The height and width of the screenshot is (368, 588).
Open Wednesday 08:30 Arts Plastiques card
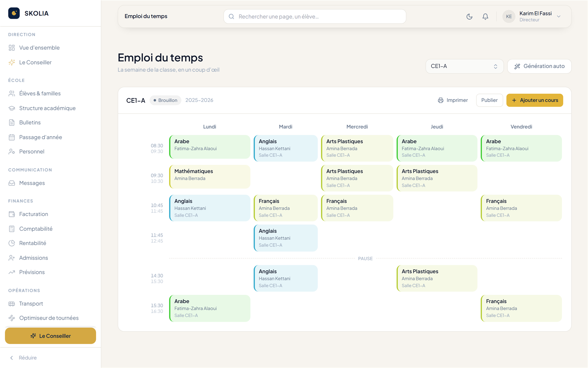357,149
